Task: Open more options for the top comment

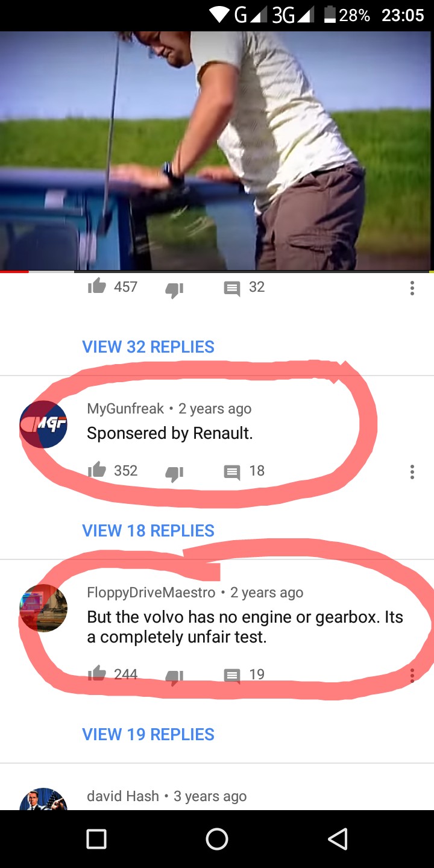Action: [412, 288]
